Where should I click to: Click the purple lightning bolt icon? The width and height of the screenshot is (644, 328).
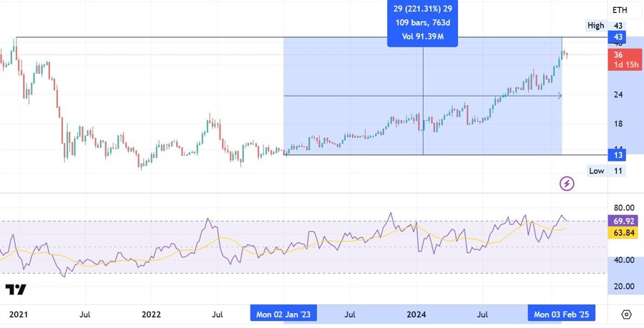tap(567, 184)
